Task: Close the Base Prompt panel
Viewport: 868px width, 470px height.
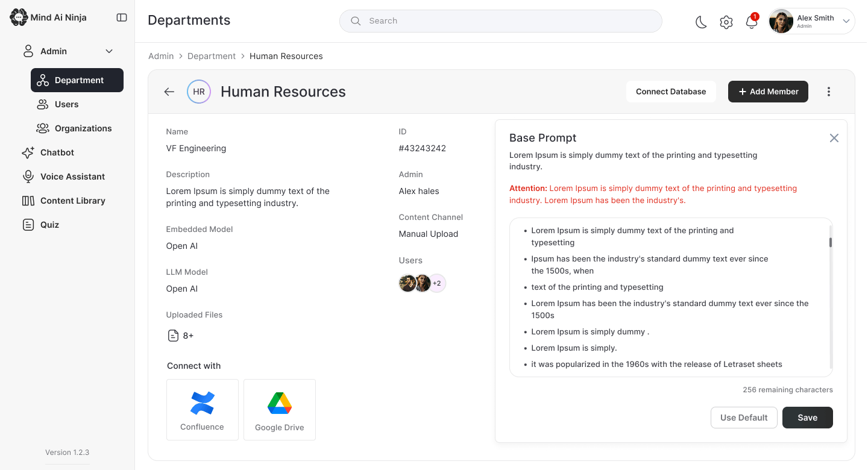Action: tap(834, 138)
